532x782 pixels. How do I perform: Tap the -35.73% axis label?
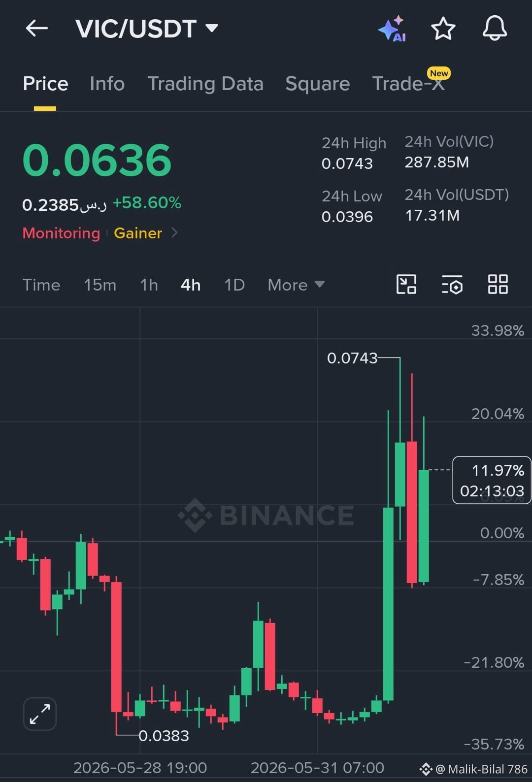[x=494, y=744]
